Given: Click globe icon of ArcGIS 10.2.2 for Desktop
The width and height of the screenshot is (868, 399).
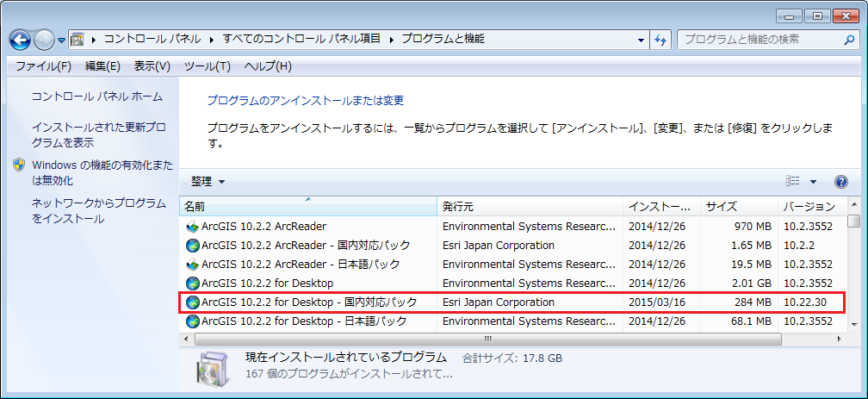Looking at the screenshot, I should [x=192, y=284].
